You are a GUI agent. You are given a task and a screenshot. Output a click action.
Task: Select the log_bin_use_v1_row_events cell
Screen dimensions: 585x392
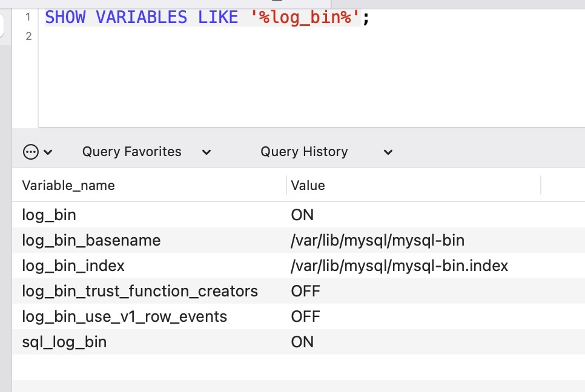(124, 316)
